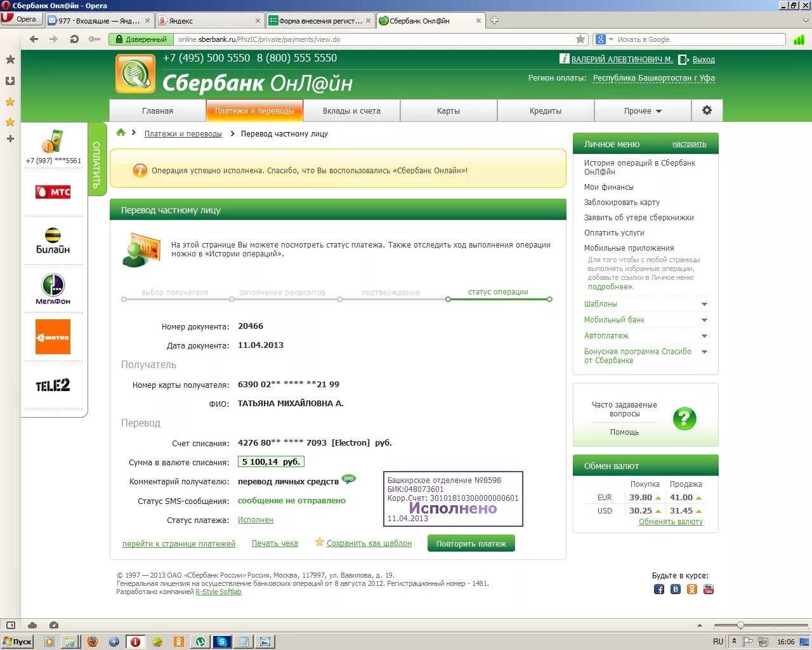Switch to the Яндекс browser tab
Screen dimensions: 812x650
pyautogui.click(x=209, y=20)
